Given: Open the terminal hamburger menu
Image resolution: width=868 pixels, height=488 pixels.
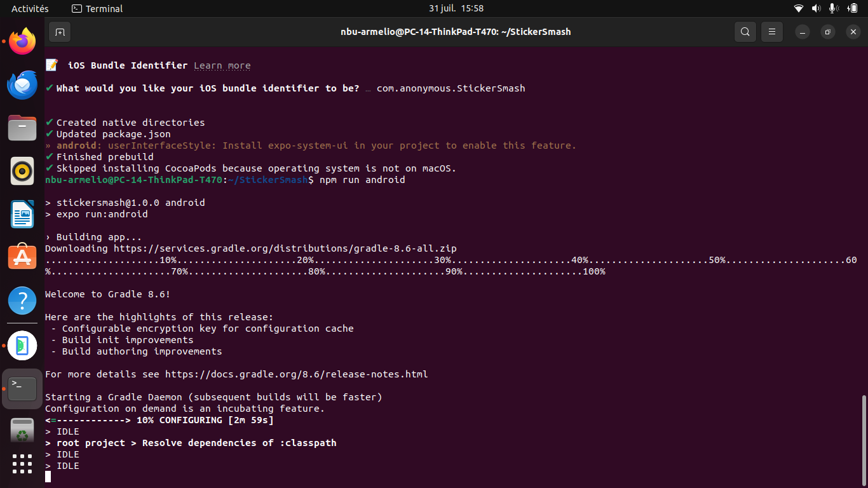Looking at the screenshot, I should click(772, 32).
